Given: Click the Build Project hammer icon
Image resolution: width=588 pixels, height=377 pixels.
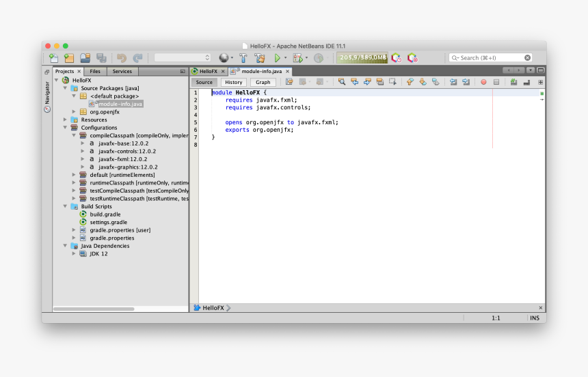Looking at the screenshot, I should [x=243, y=58].
